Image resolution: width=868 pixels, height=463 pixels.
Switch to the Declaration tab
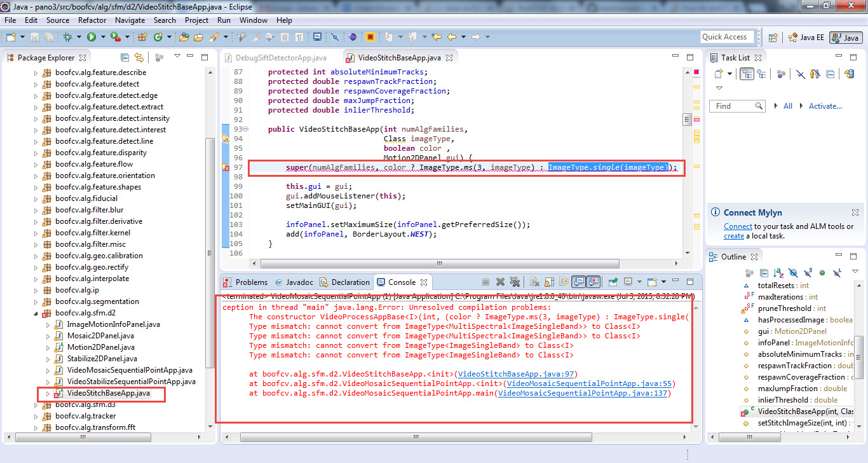point(345,282)
